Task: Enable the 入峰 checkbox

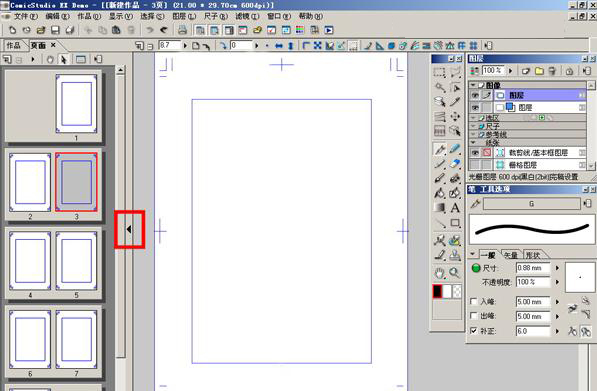Action: [x=474, y=302]
